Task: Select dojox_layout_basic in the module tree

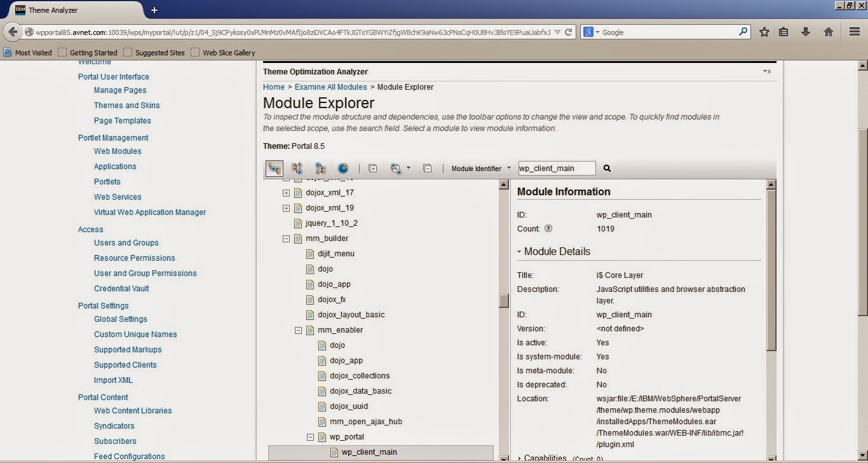Action: pyautogui.click(x=351, y=315)
